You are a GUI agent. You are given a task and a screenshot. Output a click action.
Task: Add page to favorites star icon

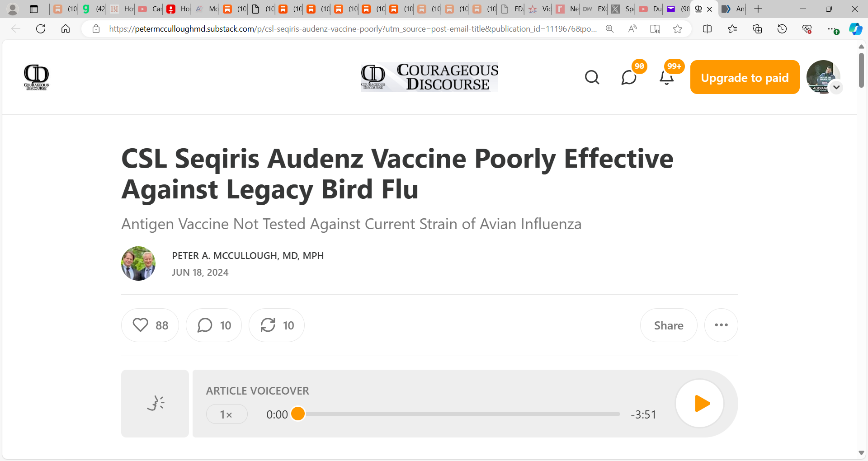(677, 29)
